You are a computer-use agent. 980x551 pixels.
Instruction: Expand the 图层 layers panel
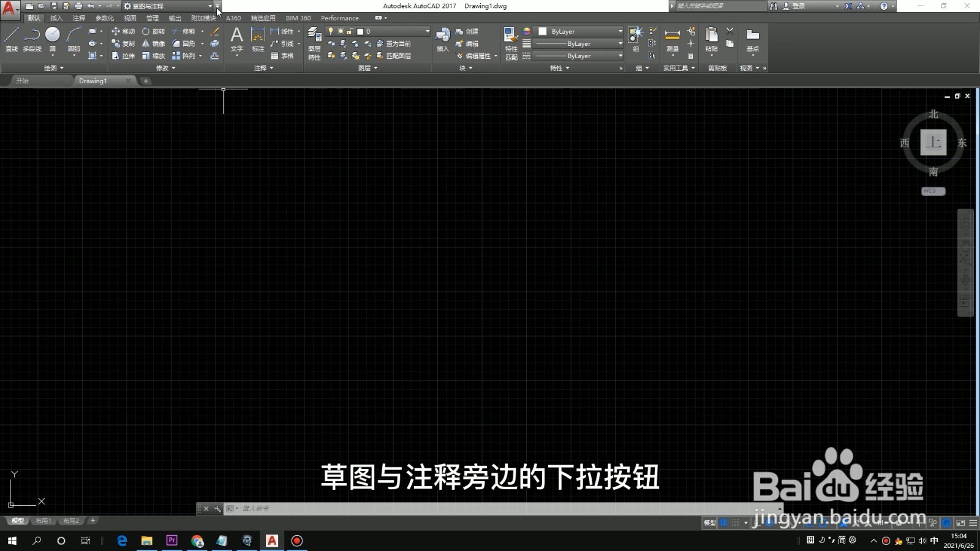[x=367, y=68]
